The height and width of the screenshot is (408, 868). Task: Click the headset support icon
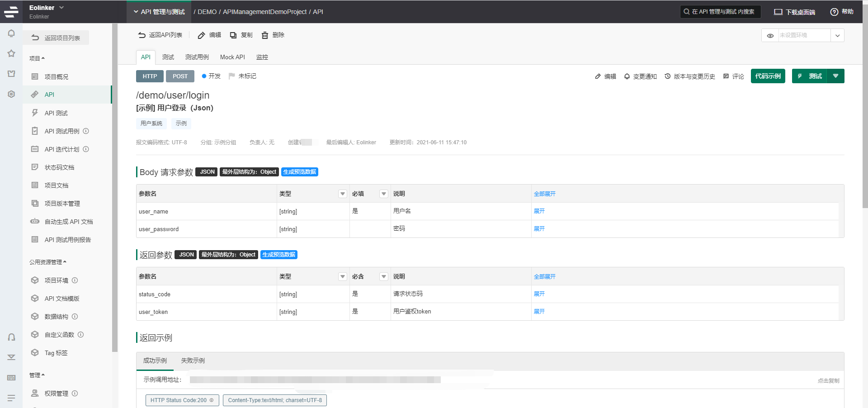[x=11, y=337]
